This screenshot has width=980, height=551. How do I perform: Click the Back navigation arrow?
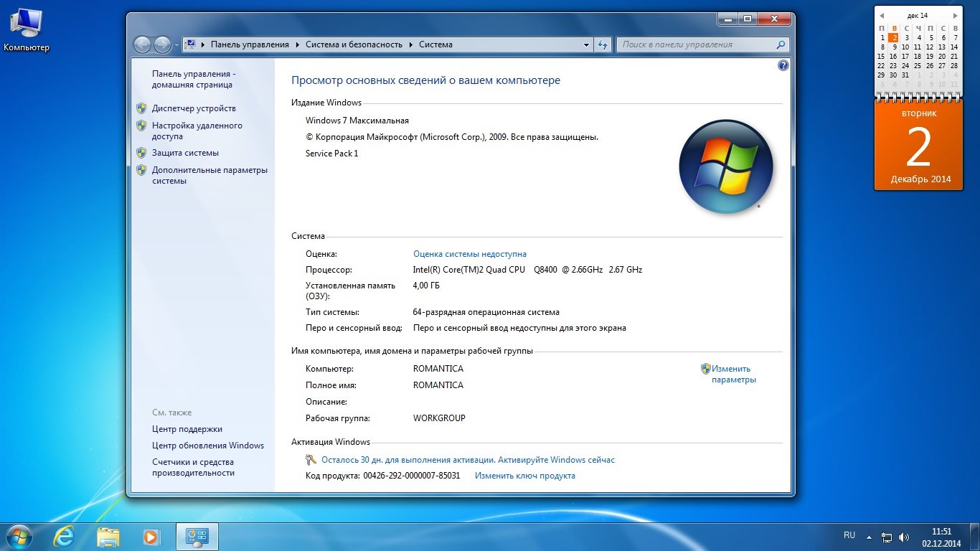click(142, 44)
